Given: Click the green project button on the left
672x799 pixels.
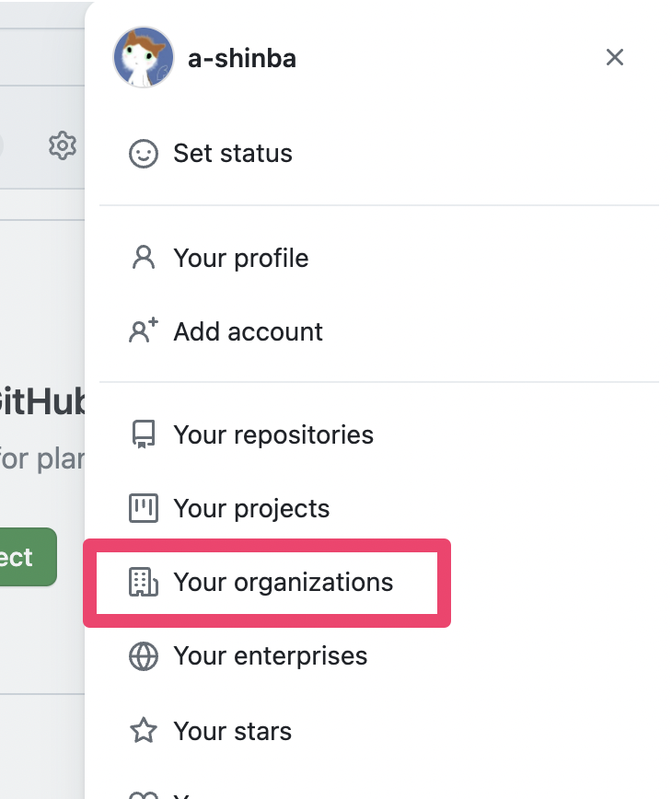Looking at the screenshot, I should pyautogui.click(x=23, y=557).
